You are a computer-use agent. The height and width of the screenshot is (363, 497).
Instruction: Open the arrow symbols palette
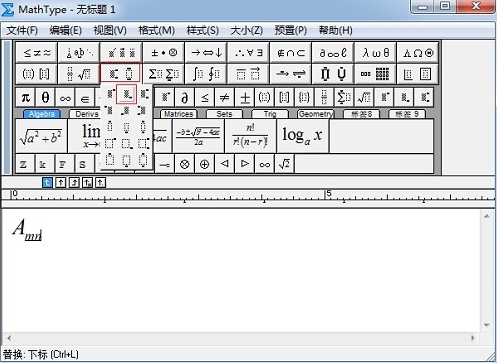206,53
